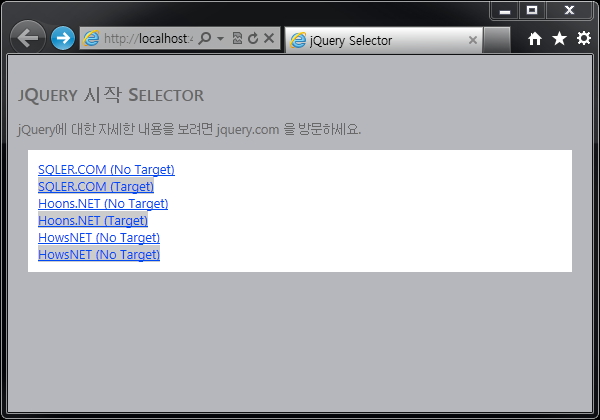Screen dimensions: 600x420
Task: Open Favorites with the star icon
Action: click(559, 38)
